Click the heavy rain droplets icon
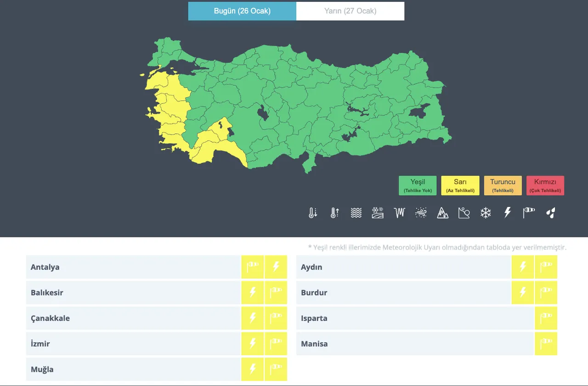Screen dimensions: 588x386 pos(550,213)
